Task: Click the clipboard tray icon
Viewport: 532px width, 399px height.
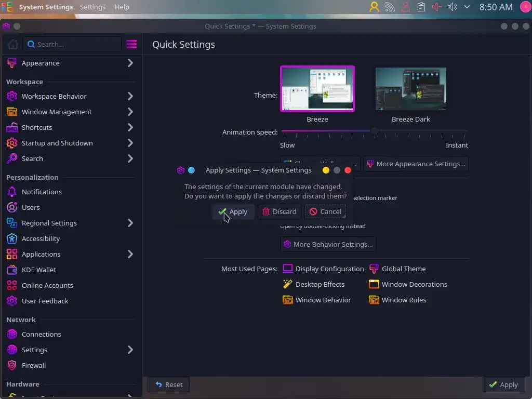Action: 421,7
